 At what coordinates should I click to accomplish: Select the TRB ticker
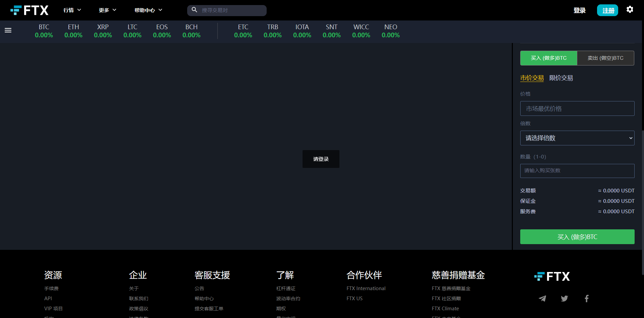pyautogui.click(x=273, y=31)
